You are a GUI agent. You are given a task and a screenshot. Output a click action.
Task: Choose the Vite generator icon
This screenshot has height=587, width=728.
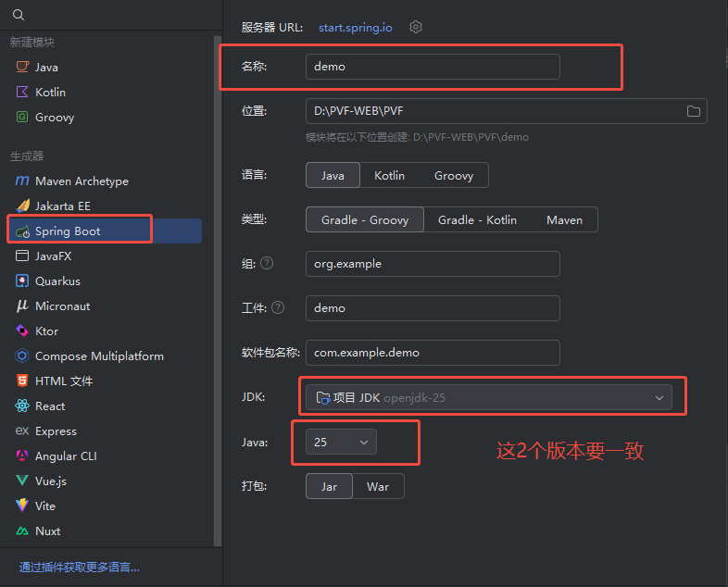pos(22,506)
